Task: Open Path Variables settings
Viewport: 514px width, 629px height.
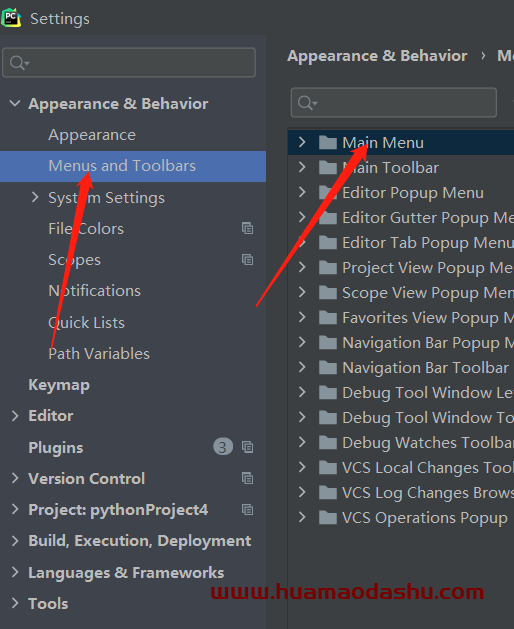Action: [99, 354]
